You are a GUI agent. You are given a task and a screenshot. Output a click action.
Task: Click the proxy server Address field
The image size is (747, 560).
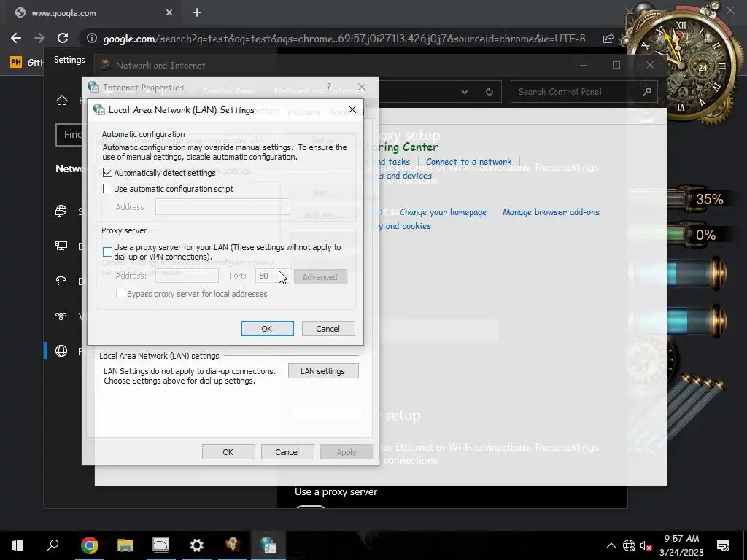(x=187, y=276)
